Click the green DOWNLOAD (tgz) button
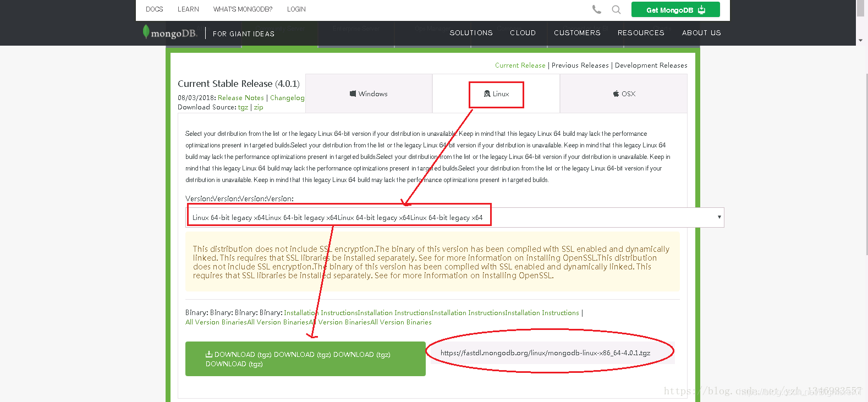The height and width of the screenshot is (402, 868). pos(305,359)
